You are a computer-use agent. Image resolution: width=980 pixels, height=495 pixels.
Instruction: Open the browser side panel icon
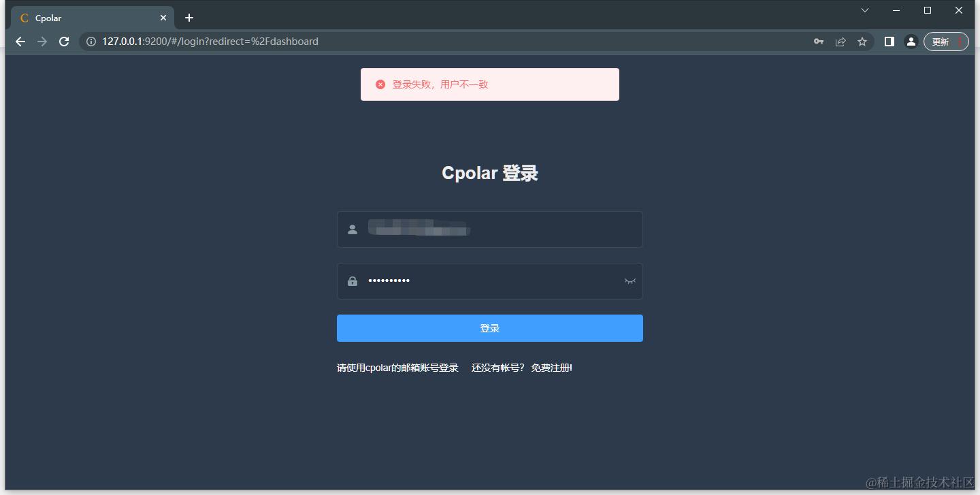(x=889, y=42)
